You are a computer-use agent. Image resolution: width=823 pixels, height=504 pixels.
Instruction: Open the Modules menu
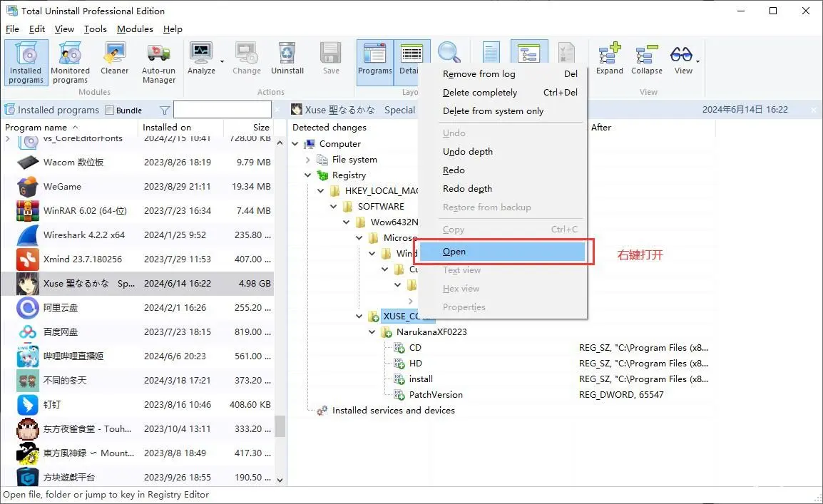[135, 29]
